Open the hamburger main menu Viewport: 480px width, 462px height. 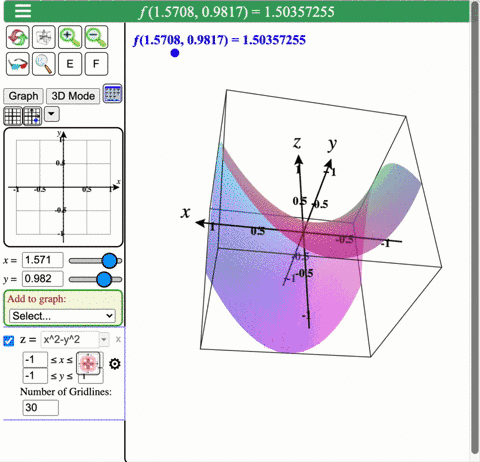click(23, 11)
